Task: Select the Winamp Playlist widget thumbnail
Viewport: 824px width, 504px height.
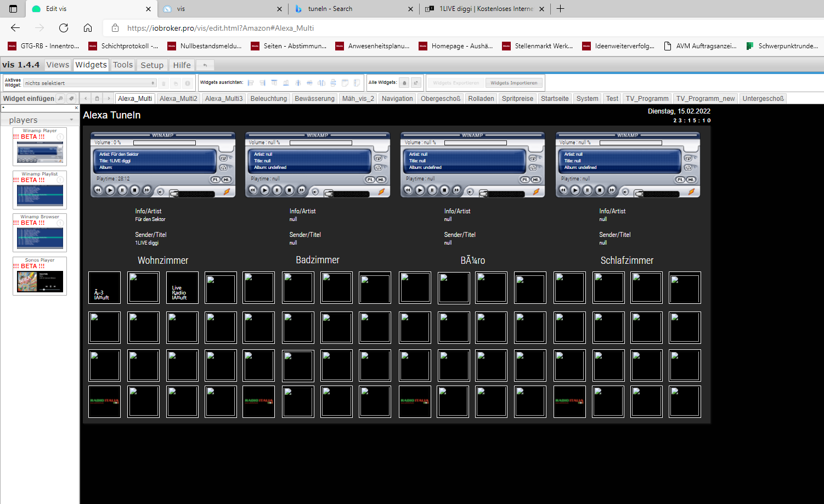Action: tap(40, 190)
